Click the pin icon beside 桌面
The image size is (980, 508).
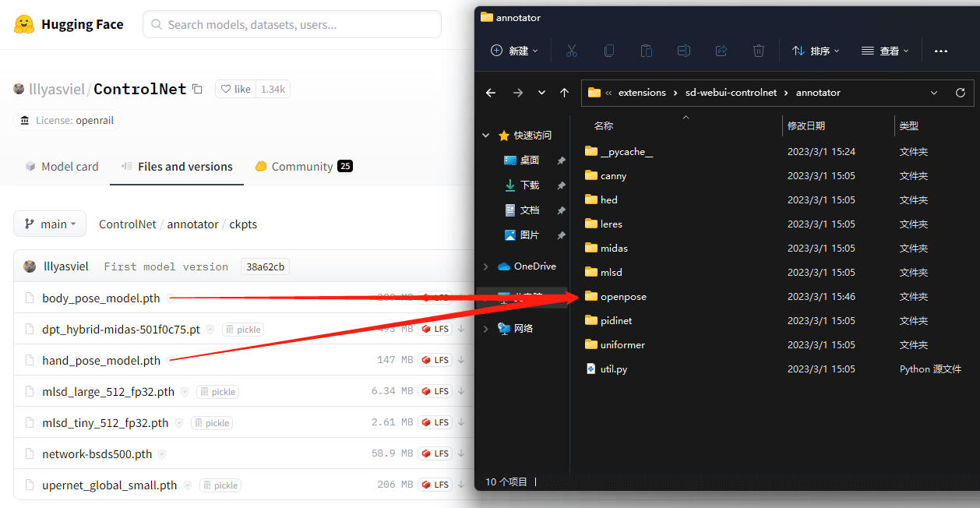coord(561,161)
